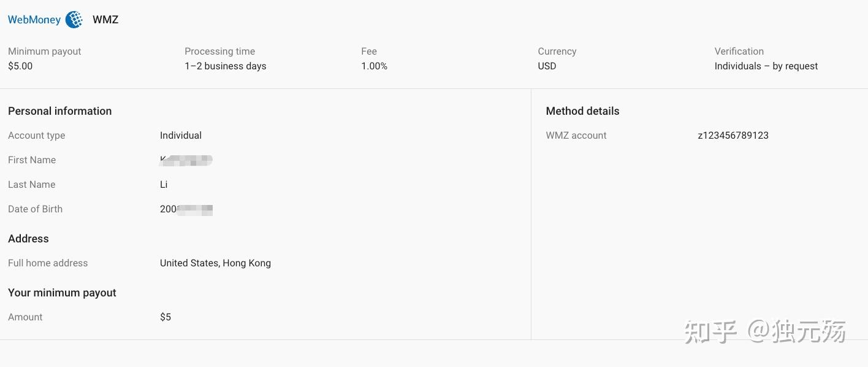The height and width of the screenshot is (367, 868).
Task: Click the Zhihu watermark at bottom right
Action: 765,332
